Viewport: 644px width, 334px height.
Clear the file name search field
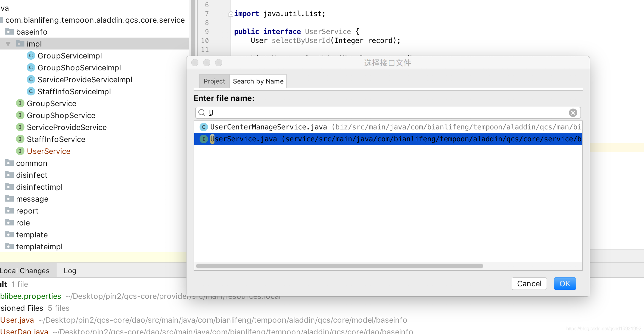573,113
